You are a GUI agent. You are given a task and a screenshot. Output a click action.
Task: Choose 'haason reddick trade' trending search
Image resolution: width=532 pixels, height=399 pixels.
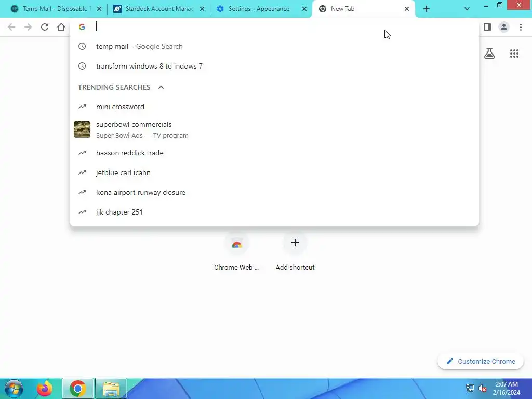[274, 153]
